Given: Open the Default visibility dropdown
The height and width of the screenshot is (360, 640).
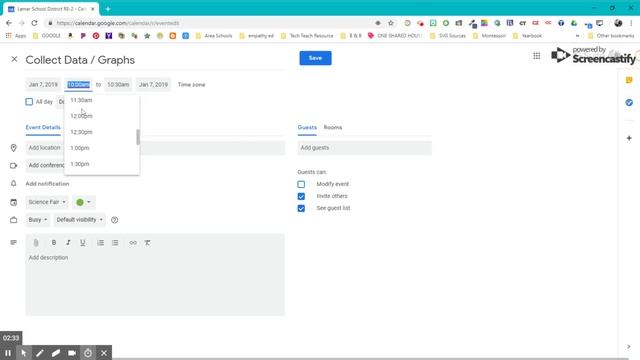Looking at the screenshot, I should click(80, 220).
